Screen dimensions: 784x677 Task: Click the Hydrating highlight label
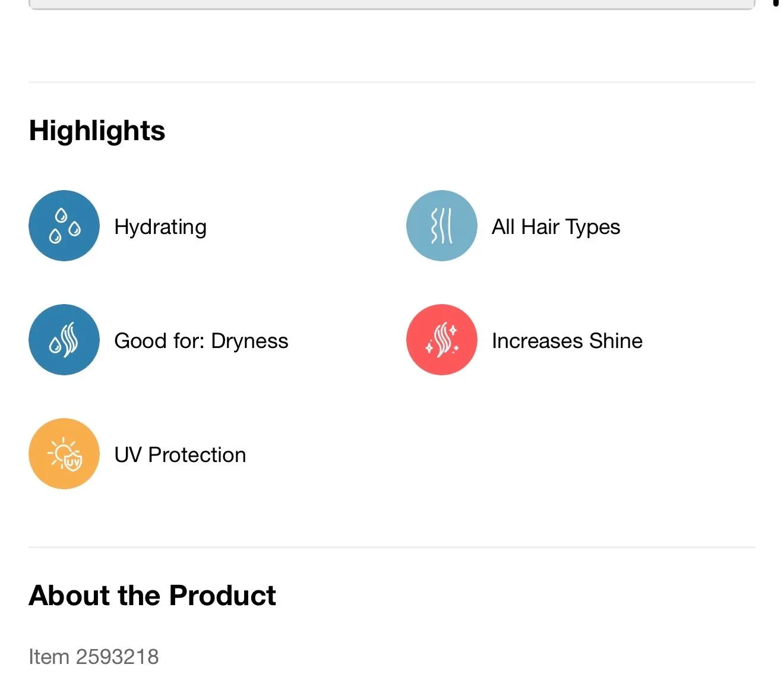point(160,227)
